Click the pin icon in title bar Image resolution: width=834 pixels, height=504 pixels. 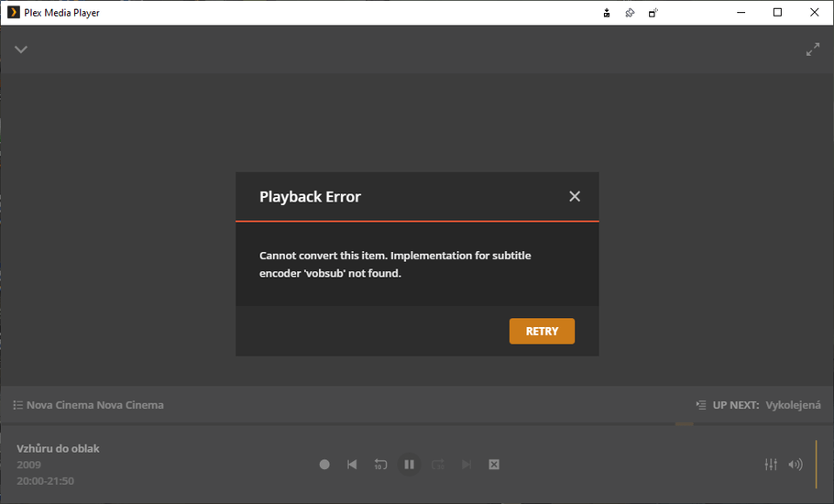[x=630, y=13]
